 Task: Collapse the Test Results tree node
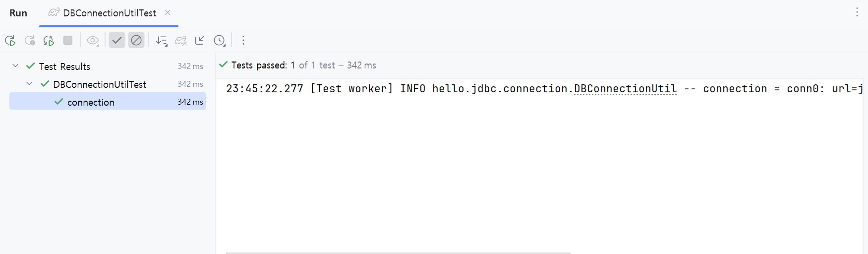[15, 66]
